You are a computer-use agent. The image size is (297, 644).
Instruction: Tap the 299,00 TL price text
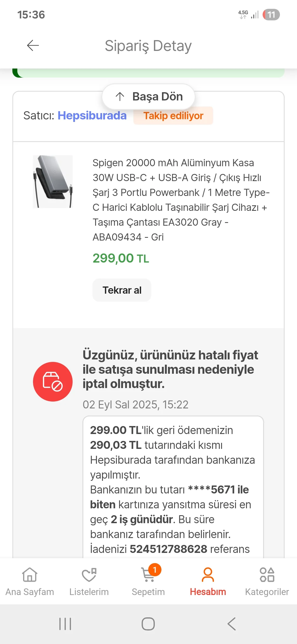[121, 258]
